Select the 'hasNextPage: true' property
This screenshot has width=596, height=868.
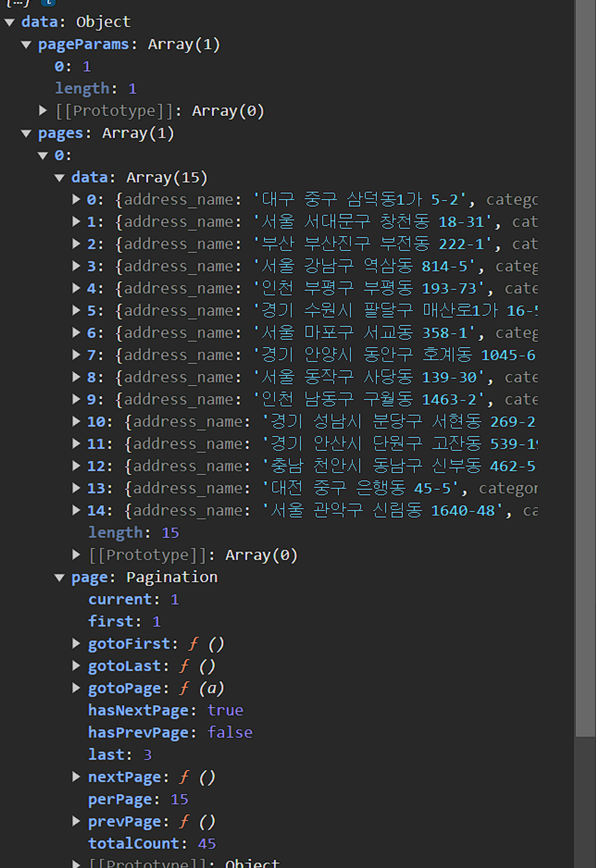tap(166, 710)
